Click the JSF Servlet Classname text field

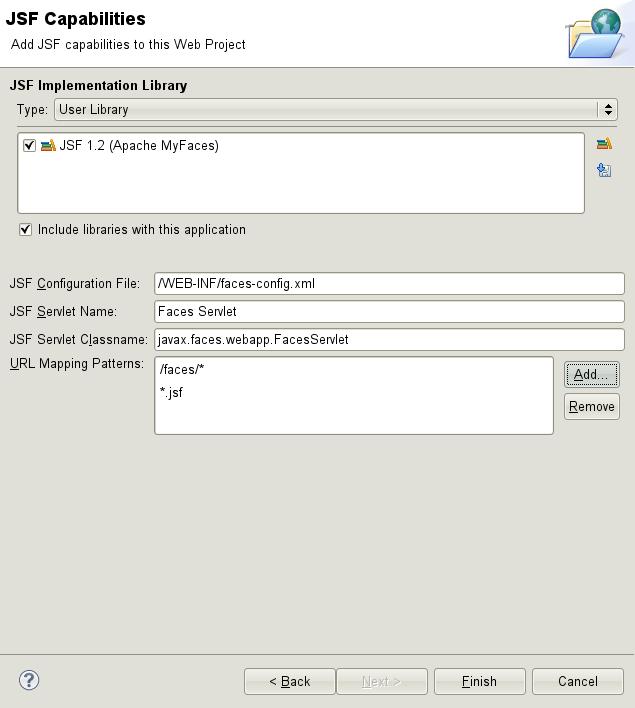click(388, 340)
